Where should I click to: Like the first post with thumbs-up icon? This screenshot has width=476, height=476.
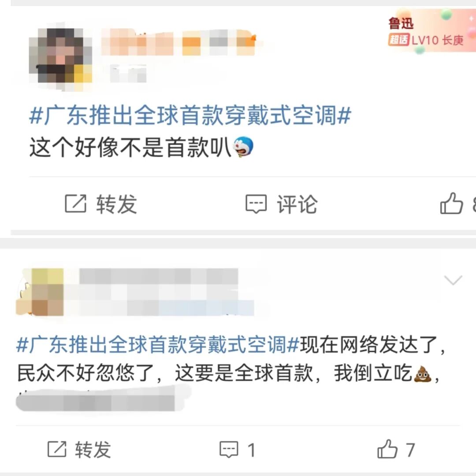tap(451, 203)
